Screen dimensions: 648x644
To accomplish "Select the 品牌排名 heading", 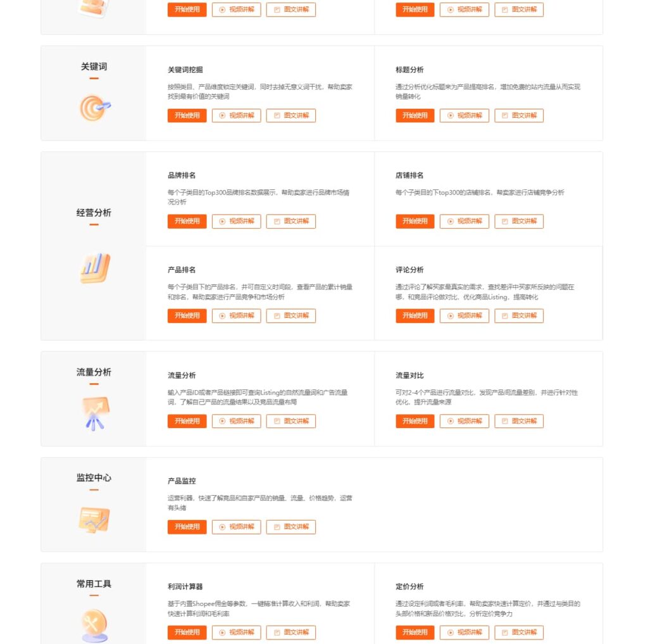I will (182, 175).
